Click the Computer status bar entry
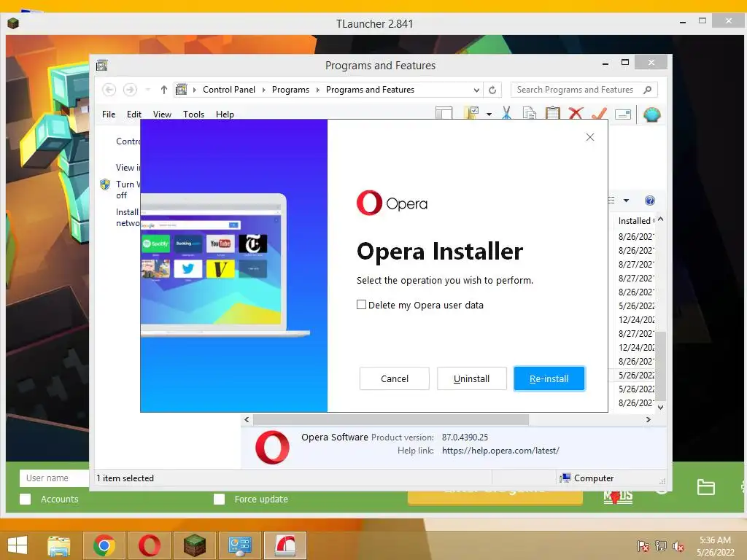Image resolution: width=747 pixels, height=560 pixels. [x=587, y=478]
